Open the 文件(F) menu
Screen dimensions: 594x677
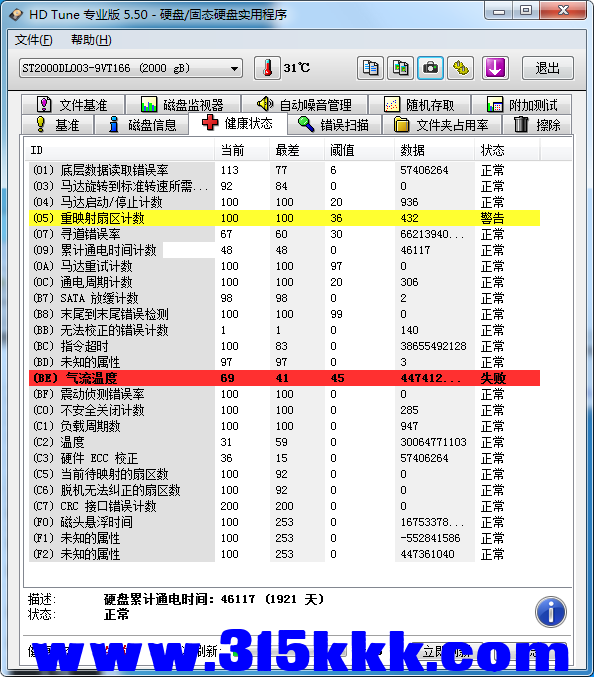coord(34,40)
